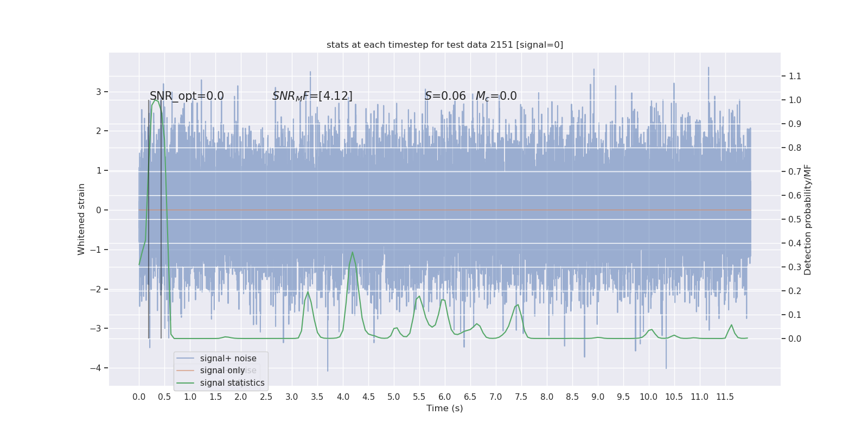The width and height of the screenshot is (868, 434).
Task: Click the green line swatch in legend
Action: tap(186, 383)
